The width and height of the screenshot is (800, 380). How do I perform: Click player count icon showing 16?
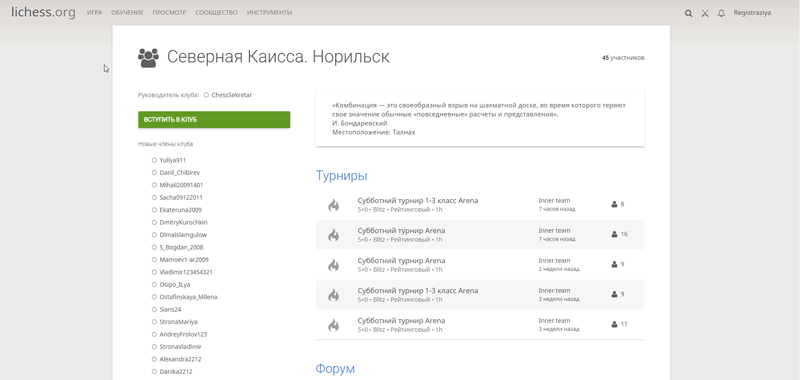pos(614,234)
